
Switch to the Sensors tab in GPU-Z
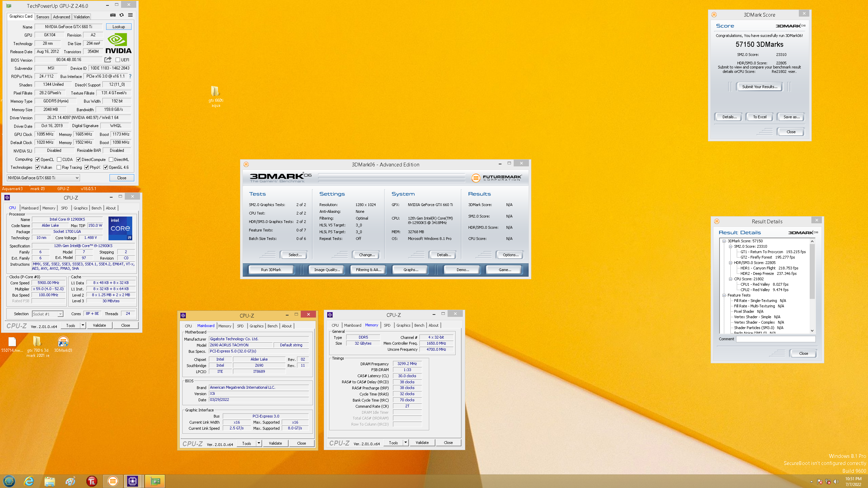[x=43, y=17]
